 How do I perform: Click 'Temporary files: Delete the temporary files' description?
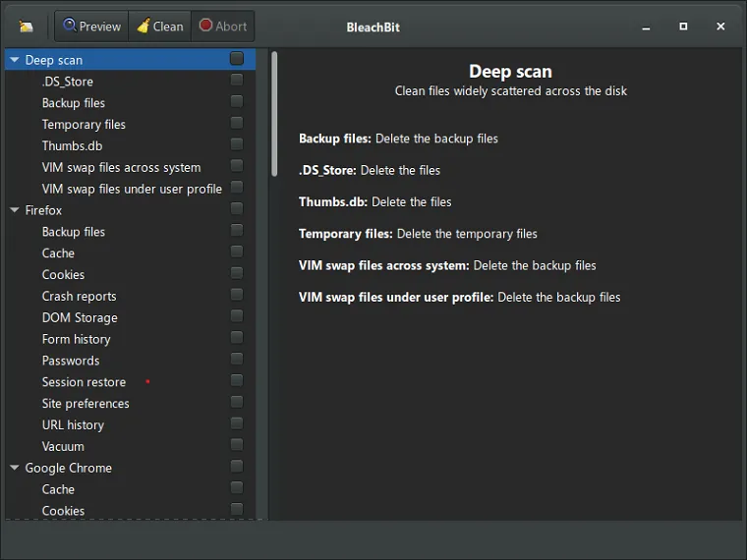pos(418,234)
